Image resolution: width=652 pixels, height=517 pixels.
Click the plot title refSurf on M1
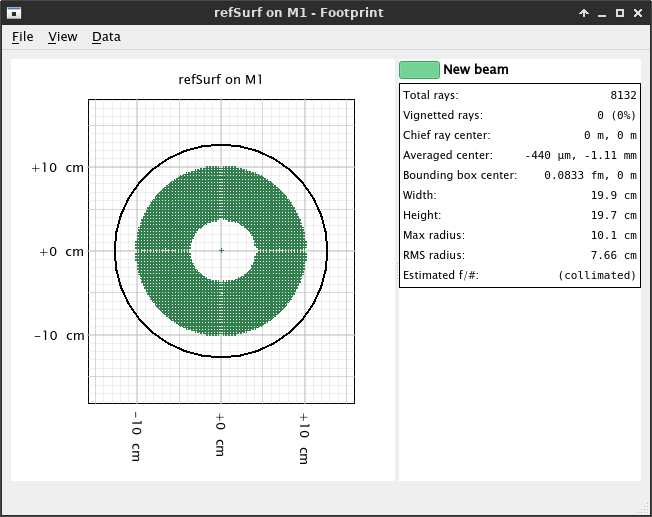[221, 79]
